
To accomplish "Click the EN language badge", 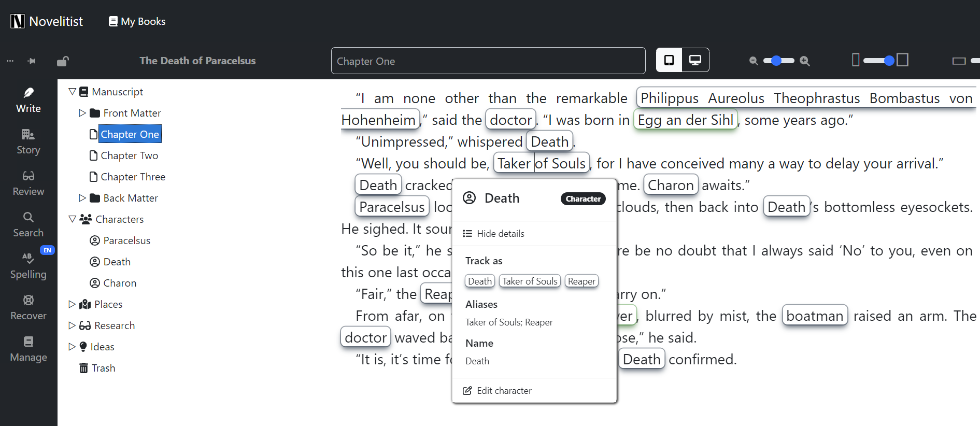I will point(47,250).
